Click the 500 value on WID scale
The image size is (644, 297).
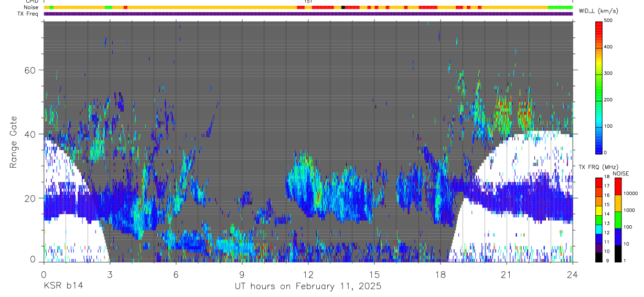click(608, 20)
